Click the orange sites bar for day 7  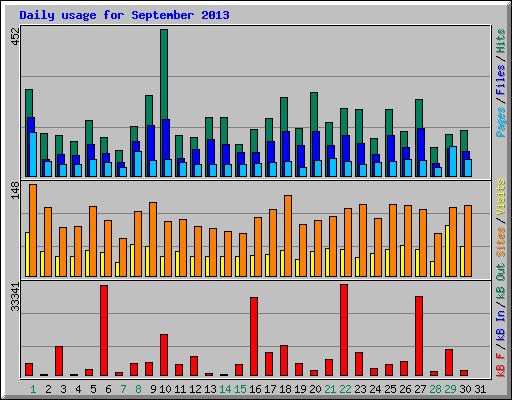[x=123, y=257]
